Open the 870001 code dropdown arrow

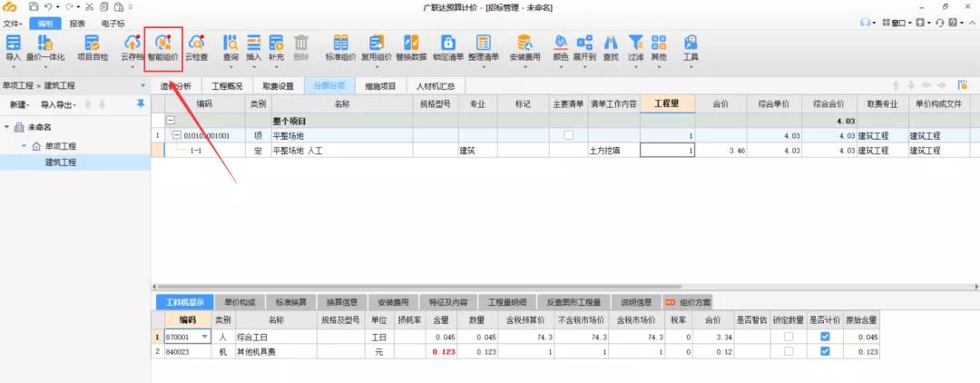[206, 337]
